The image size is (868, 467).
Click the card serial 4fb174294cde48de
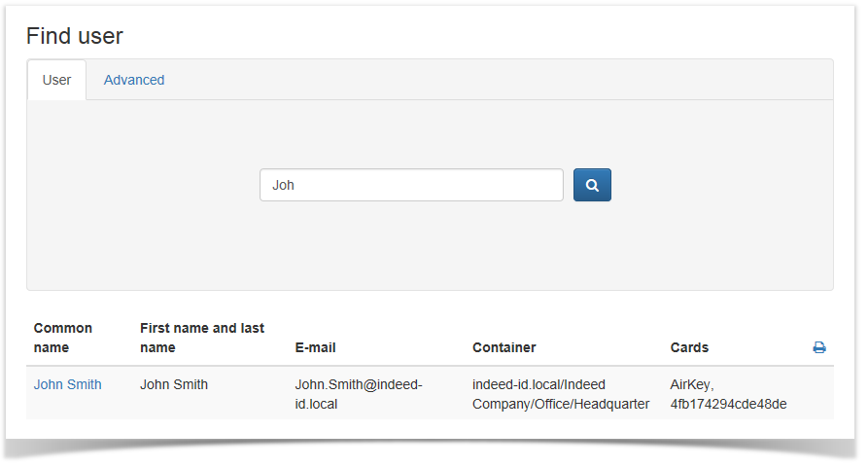[728, 404]
